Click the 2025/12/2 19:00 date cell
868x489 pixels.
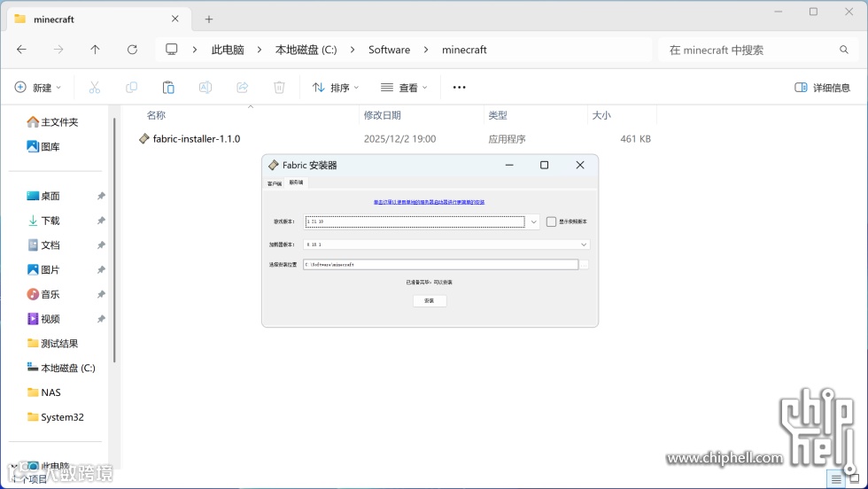[399, 139]
